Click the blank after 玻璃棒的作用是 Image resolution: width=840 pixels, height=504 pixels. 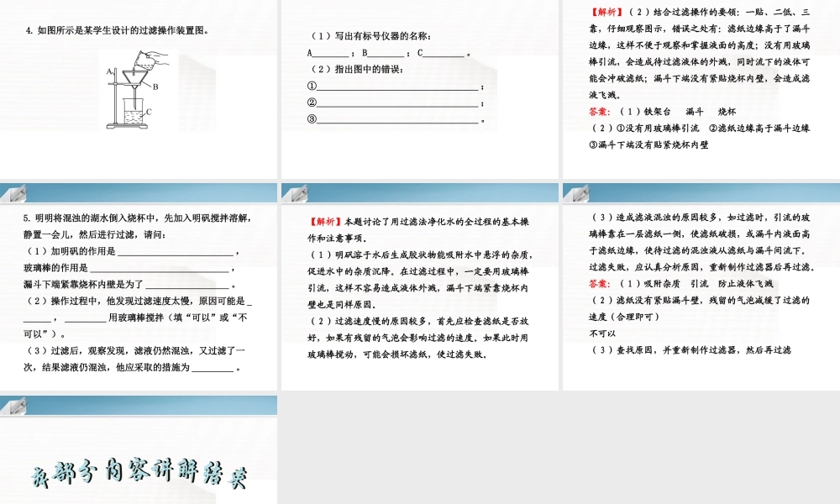pos(159,268)
